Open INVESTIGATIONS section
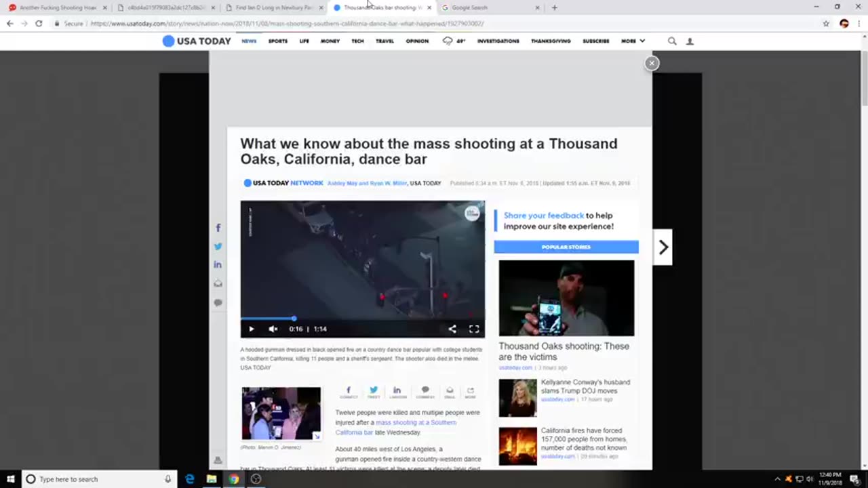Image resolution: width=868 pixels, height=488 pixels. pos(498,41)
